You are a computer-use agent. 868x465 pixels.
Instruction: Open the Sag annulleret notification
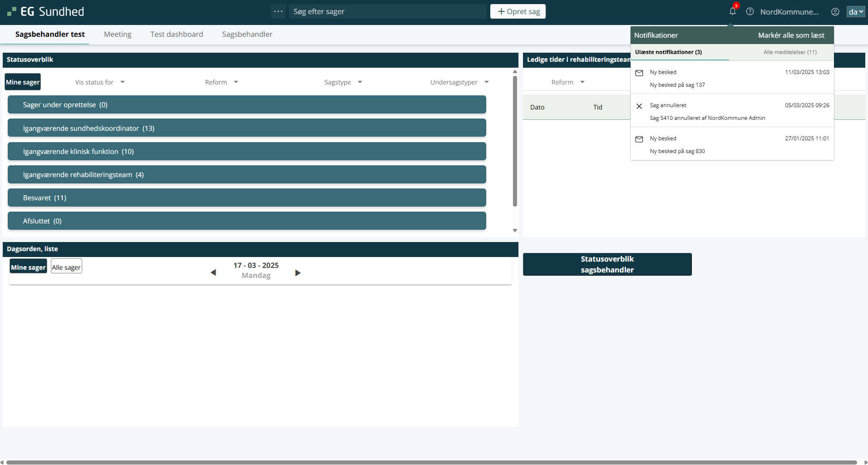(732, 111)
